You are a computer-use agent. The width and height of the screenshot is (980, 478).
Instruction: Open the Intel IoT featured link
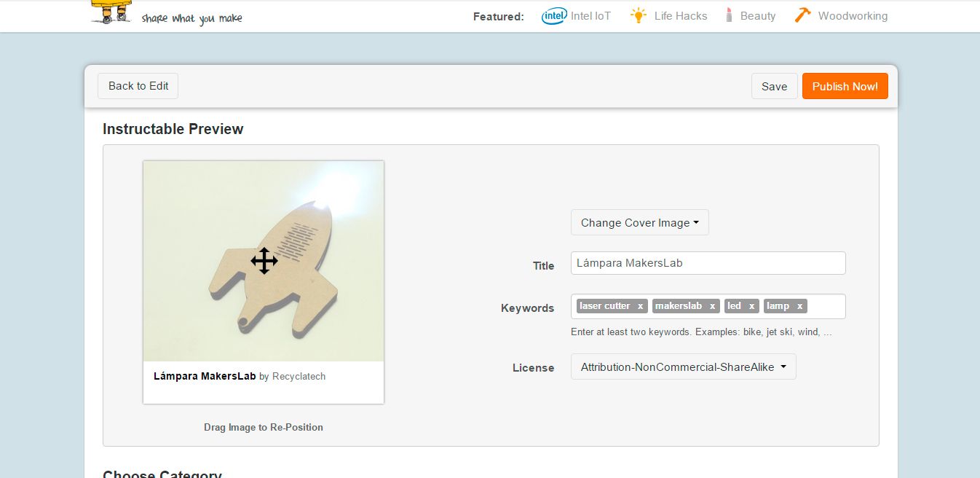click(x=590, y=16)
